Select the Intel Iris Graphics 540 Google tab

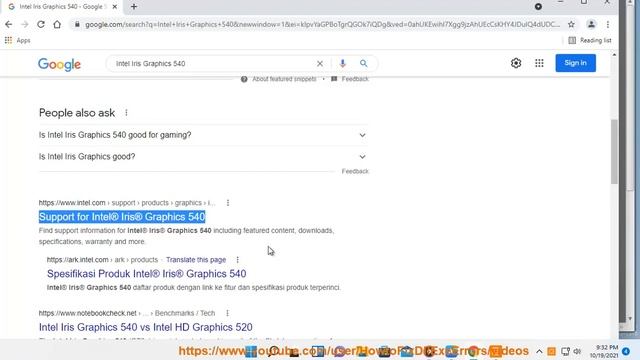(61, 7)
